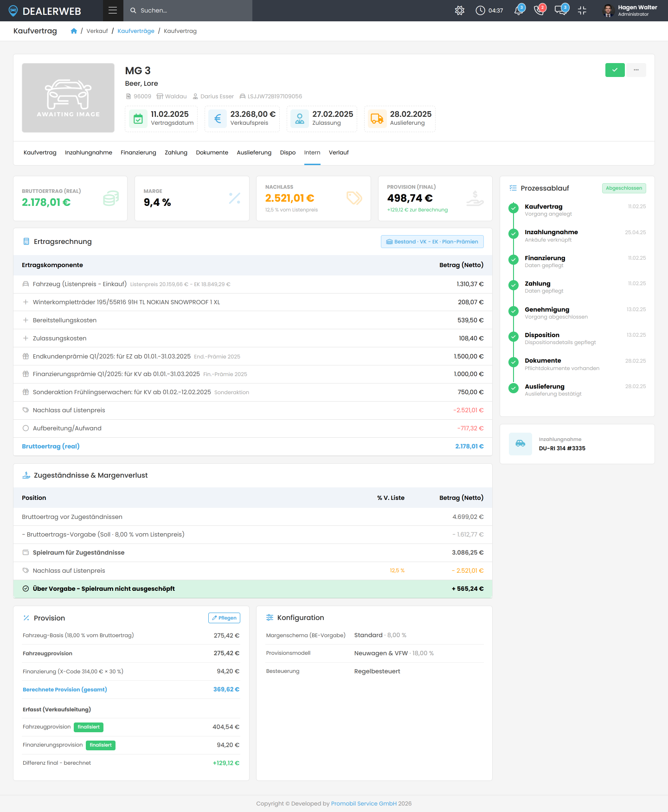Click Bestand · VK − EK · Plan-Prämien button
The image size is (668, 812).
432,242
